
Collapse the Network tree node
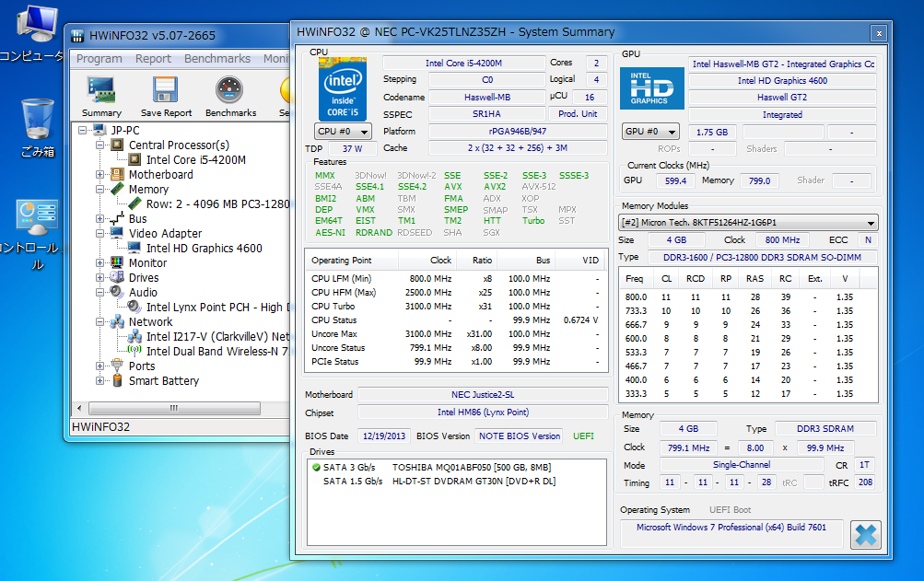pos(99,321)
